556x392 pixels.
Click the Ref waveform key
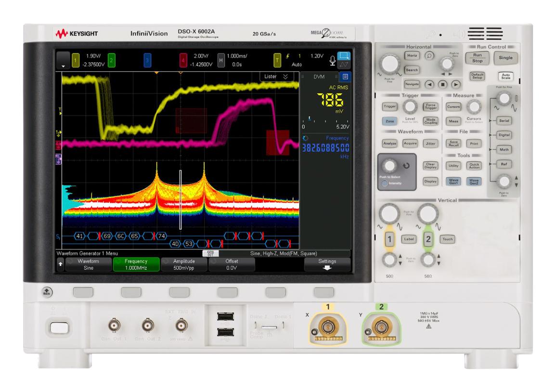(x=504, y=164)
